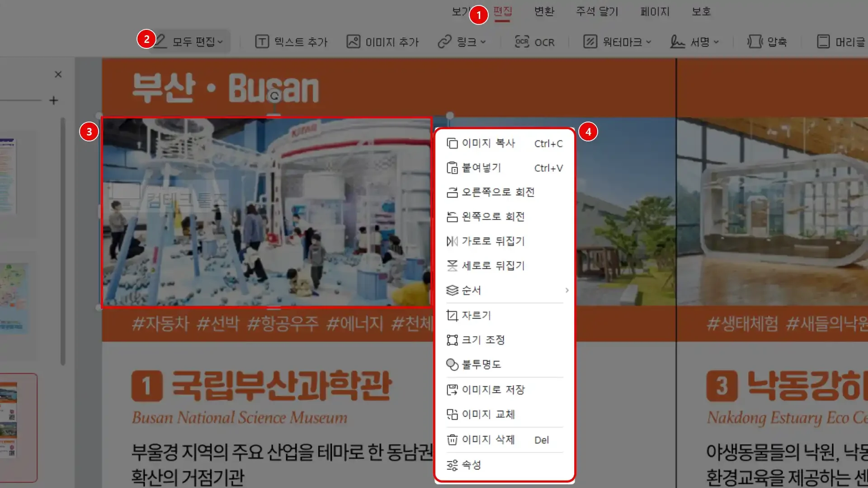Run OCR from the toolbar
The width and height of the screenshot is (868, 488).
pyautogui.click(x=534, y=42)
